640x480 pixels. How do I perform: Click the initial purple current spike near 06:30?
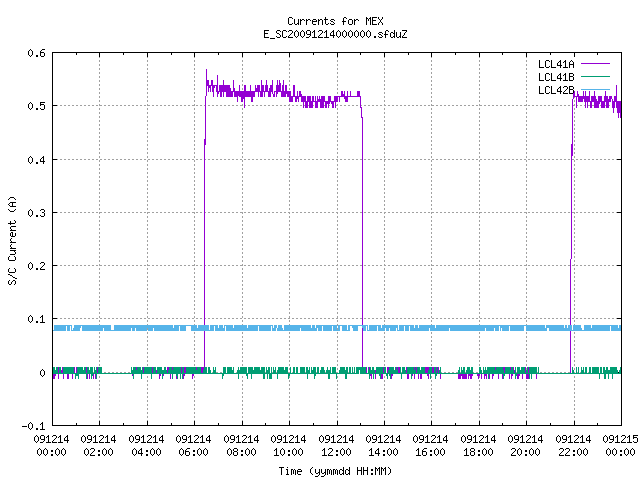206,76
